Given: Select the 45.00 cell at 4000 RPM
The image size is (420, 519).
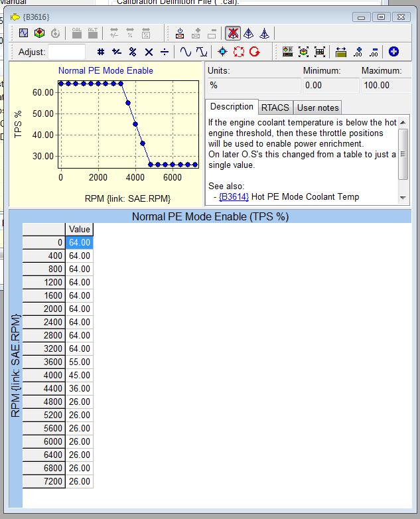Looking at the screenshot, I should [x=80, y=375].
